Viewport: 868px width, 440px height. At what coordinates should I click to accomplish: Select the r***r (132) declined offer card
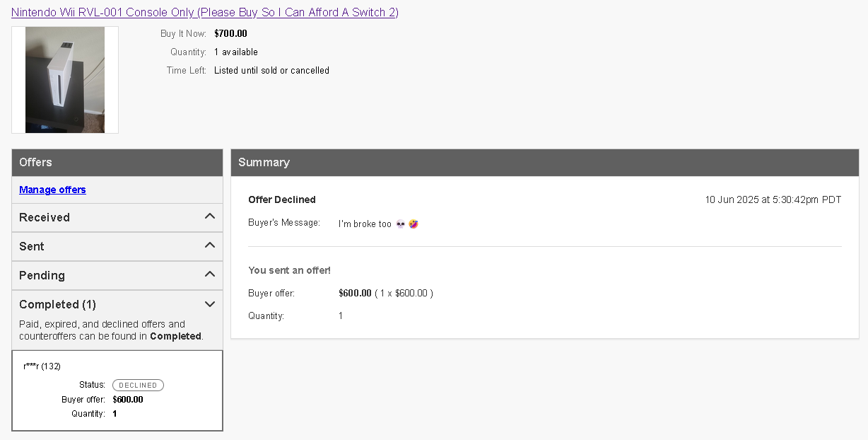(x=117, y=390)
